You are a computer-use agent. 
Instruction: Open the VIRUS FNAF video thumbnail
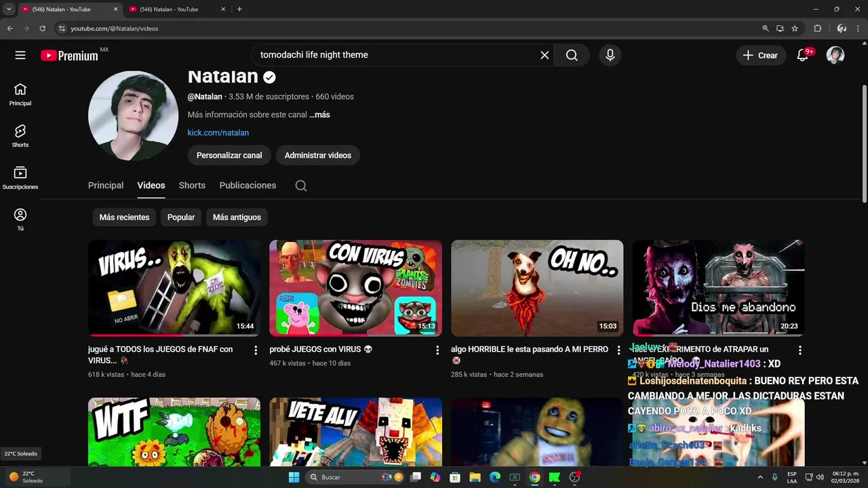(x=174, y=288)
